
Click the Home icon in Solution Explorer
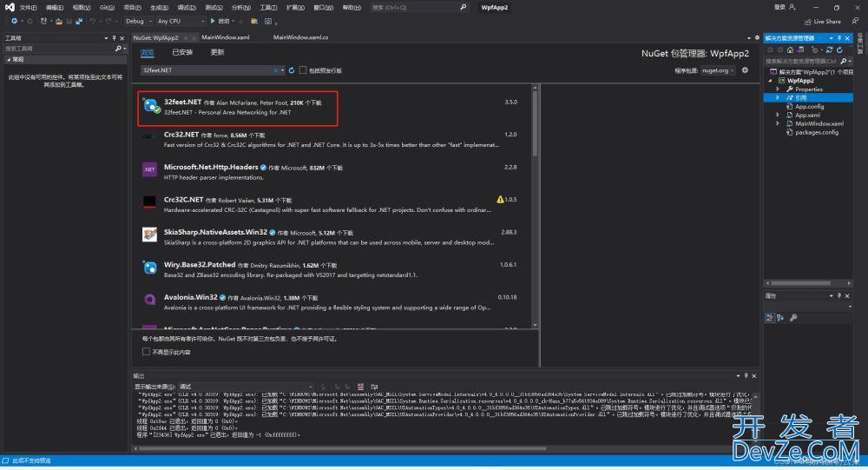[791, 50]
